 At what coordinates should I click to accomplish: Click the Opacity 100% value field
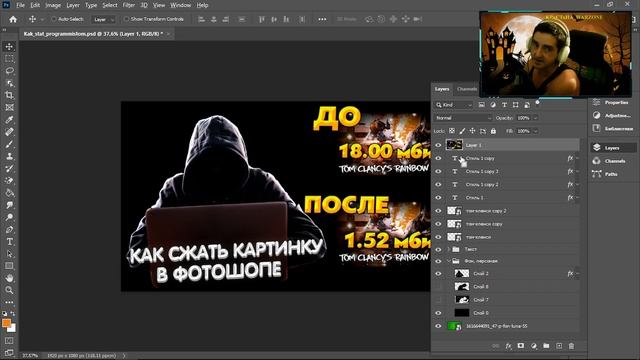(523, 118)
